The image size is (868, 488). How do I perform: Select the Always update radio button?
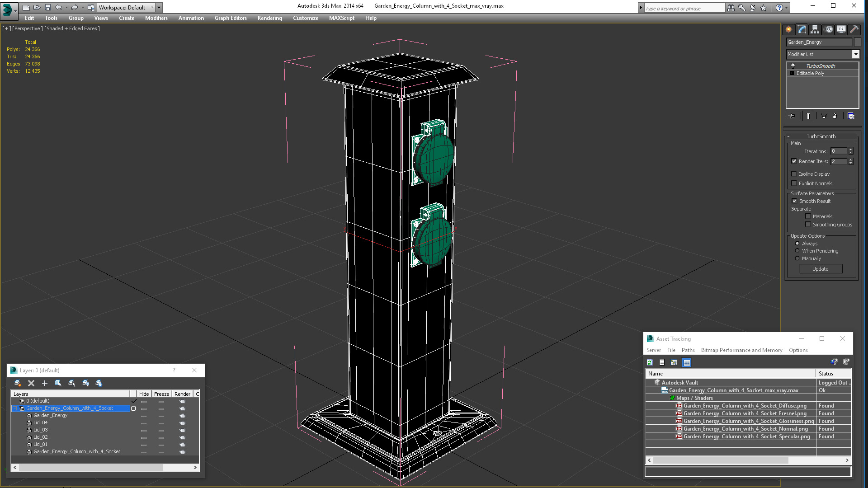click(x=797, y=244)
